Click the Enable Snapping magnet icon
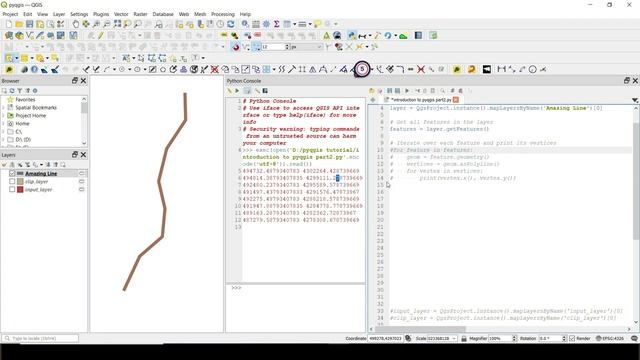Image resolution: width=640 pixels, height=360 pixels. [236, 47]
